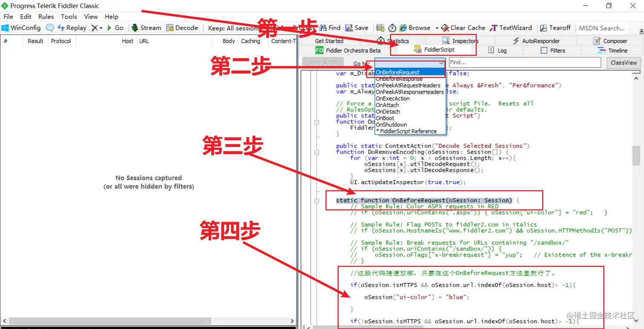Click the URL column header
Screen dimensions: 644x329
[x=144, y=41]
